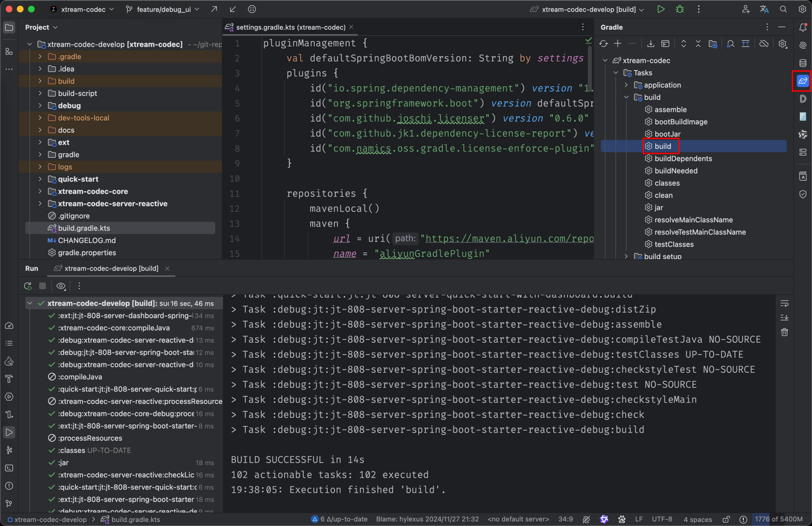Expand the Gradle application task group

[626, 85]
